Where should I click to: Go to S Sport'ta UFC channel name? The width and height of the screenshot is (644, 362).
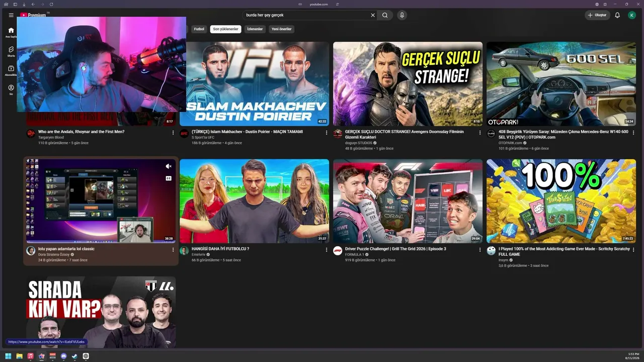[x=203, y=137]
